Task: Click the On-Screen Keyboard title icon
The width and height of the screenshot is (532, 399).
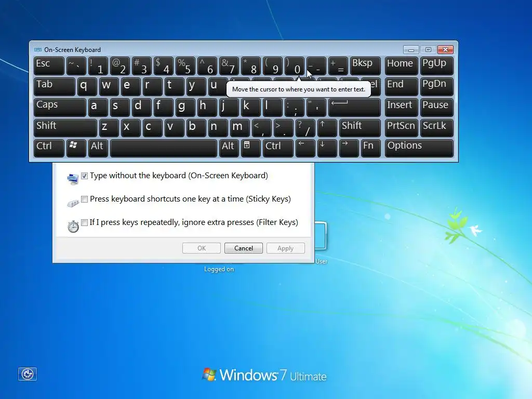Action: click(x=37, y=49)
